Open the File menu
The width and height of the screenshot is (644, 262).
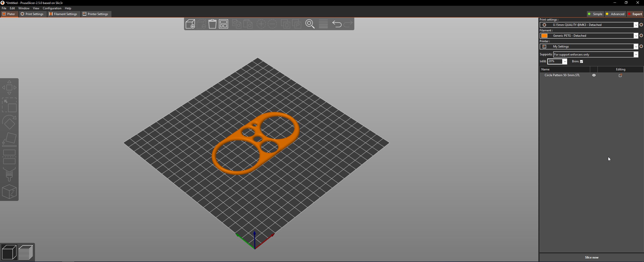coord(4,8)
